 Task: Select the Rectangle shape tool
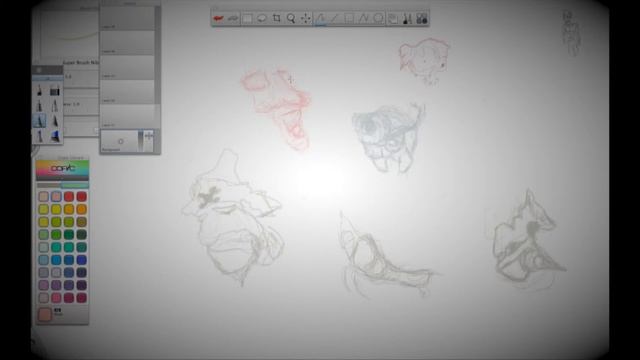(349, 18)
